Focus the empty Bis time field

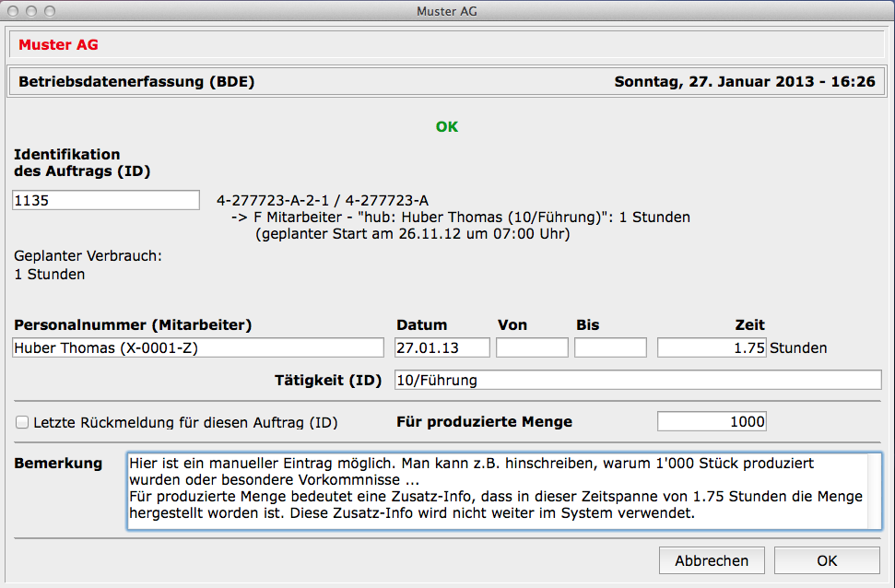point(610,348)
